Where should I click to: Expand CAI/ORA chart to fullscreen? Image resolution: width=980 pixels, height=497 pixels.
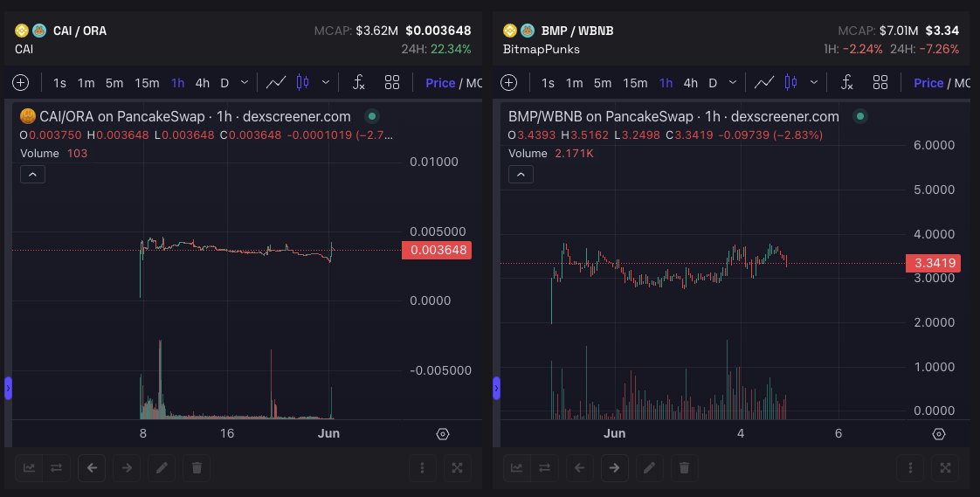pyautogui.click(x=458, y=467)
